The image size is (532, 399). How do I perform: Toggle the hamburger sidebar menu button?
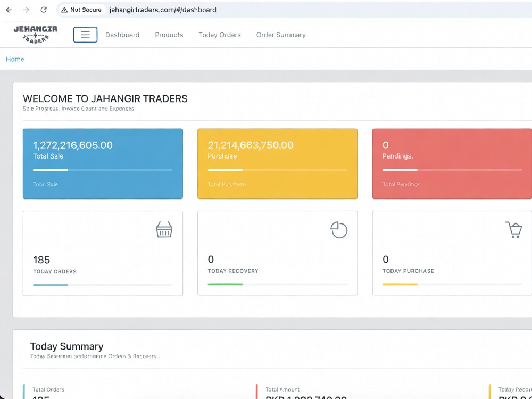point(85,35)
